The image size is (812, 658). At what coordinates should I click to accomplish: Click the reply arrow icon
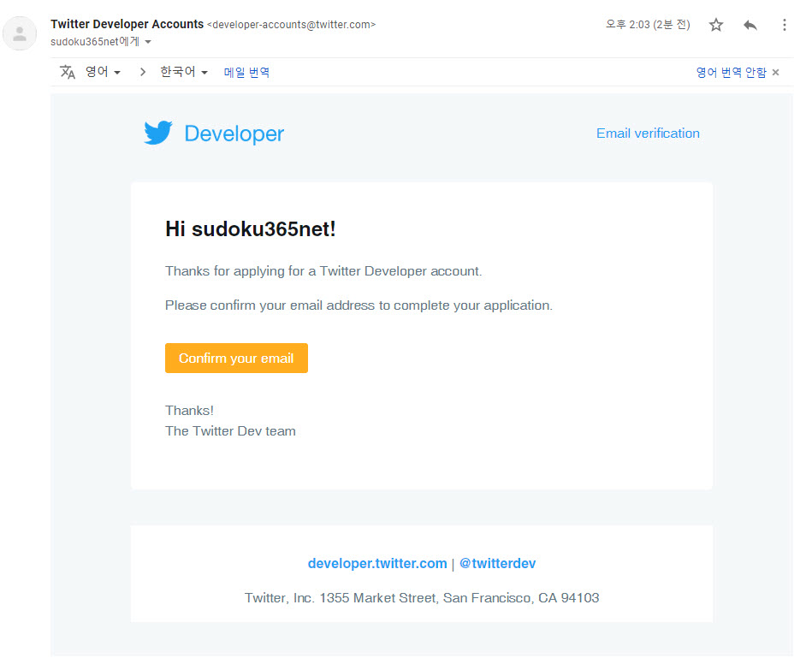750,25
